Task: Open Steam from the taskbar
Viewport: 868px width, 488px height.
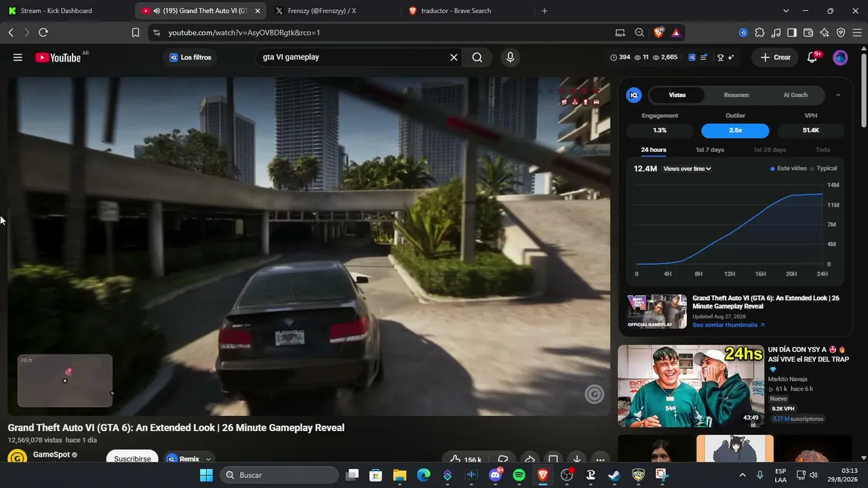Action: [614, 475]
